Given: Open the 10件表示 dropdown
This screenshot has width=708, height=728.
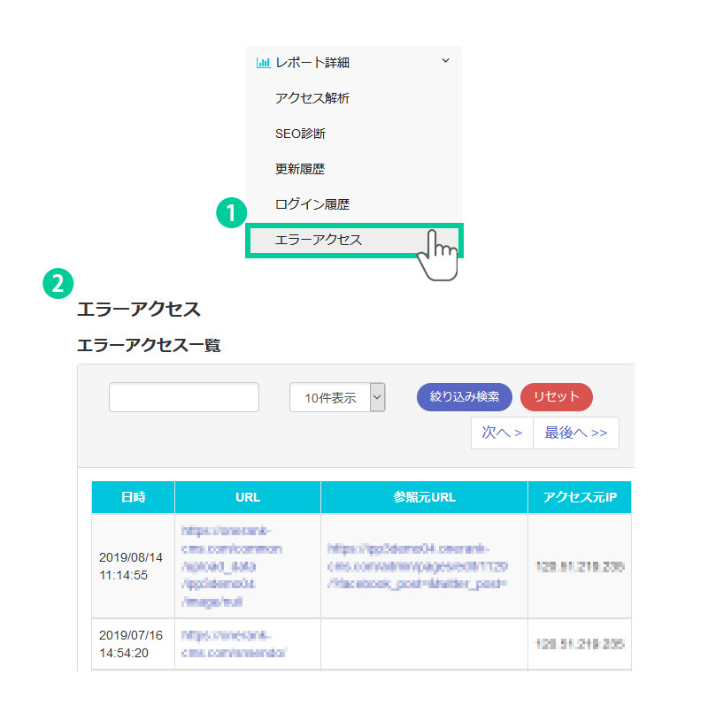Looking at the screenshot, I should 330,398.
